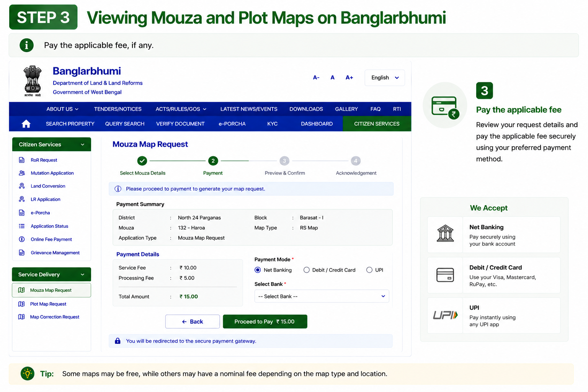
Task: Expand the ABOUT US menu
Action: tap(62, 109)
